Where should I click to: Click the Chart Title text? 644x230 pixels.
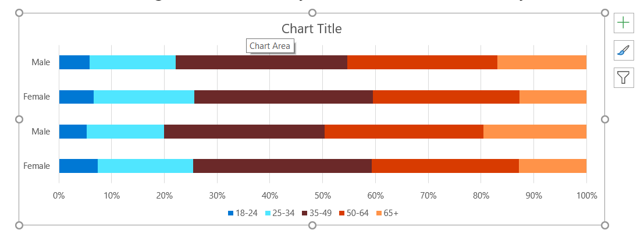(312, 29)
